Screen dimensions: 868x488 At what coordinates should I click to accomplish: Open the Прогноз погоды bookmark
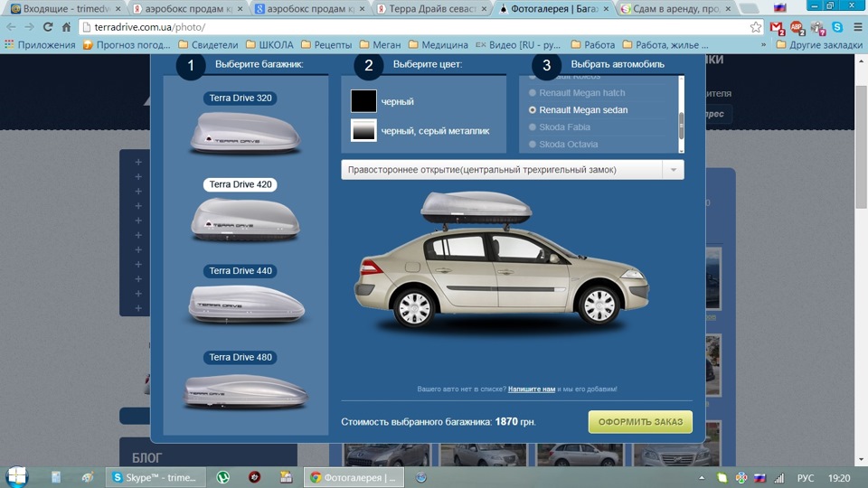tap(127, 45)
